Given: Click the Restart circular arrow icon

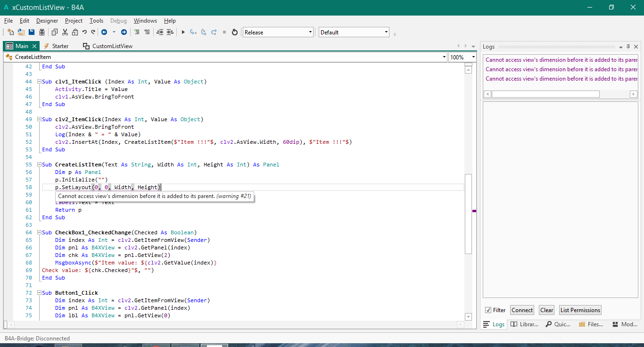Looking at the screenshot, I should click(x=234, y=32).
